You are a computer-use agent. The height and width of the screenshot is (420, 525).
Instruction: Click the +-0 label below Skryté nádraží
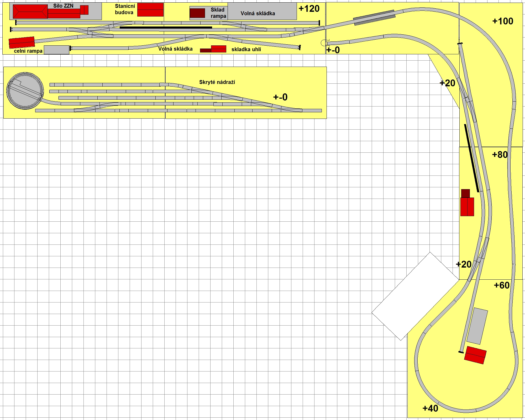280,97
